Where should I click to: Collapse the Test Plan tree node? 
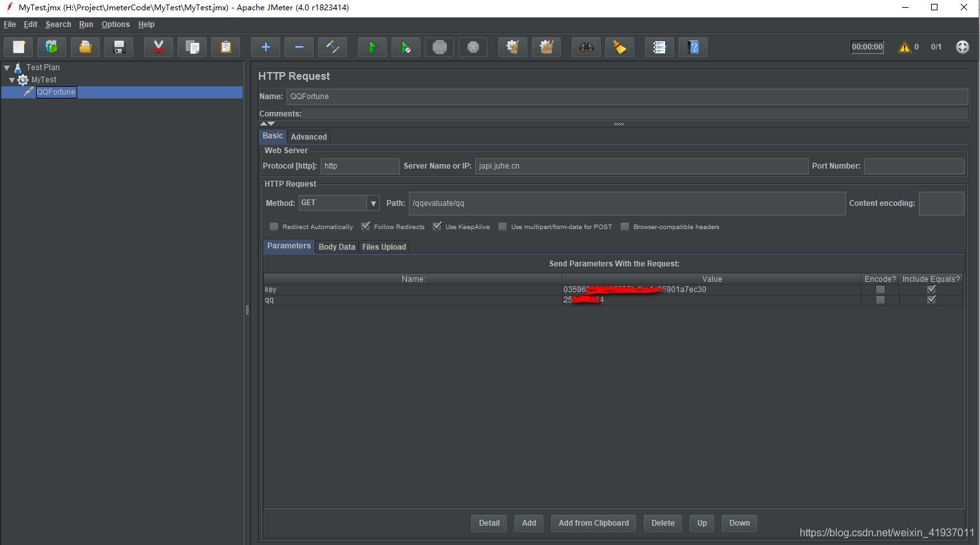(6, 68)
